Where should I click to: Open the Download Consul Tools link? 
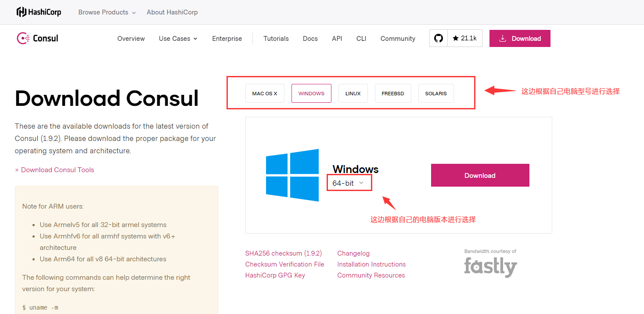coord(58,170)
